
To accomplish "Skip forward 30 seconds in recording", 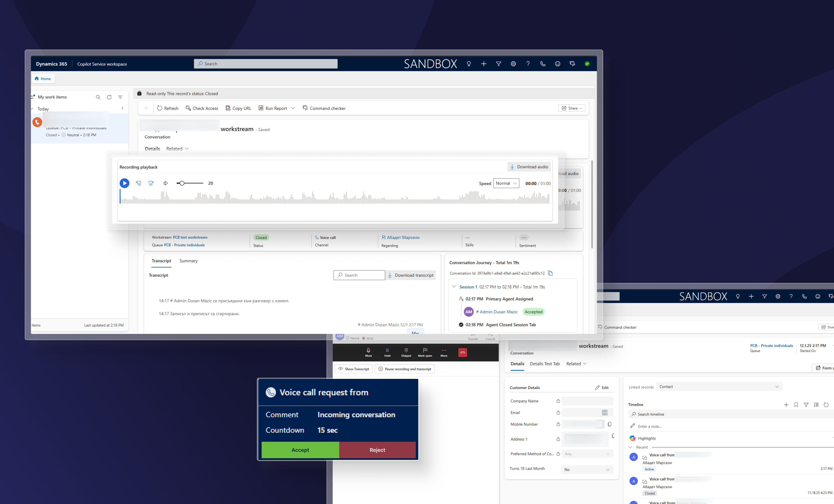I will pyautogui.click(x=151, y=183).
